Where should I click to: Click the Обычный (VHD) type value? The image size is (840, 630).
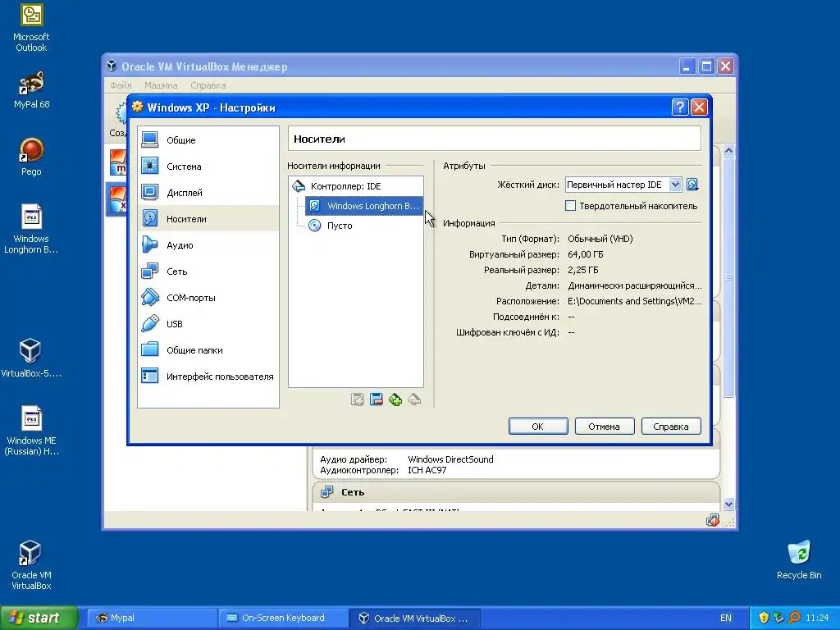tap(600, 239)
